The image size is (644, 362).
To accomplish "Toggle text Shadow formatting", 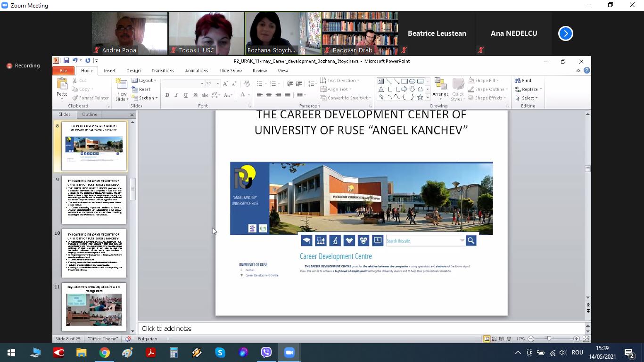I will (x=195, y=95).
